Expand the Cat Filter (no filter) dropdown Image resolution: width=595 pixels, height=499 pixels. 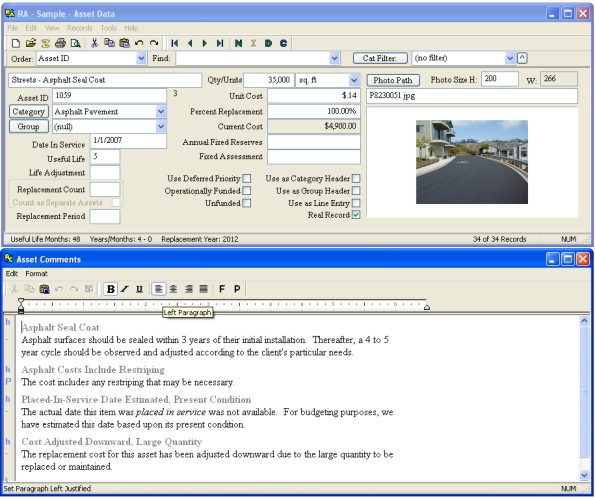click(x=510, y=58)
